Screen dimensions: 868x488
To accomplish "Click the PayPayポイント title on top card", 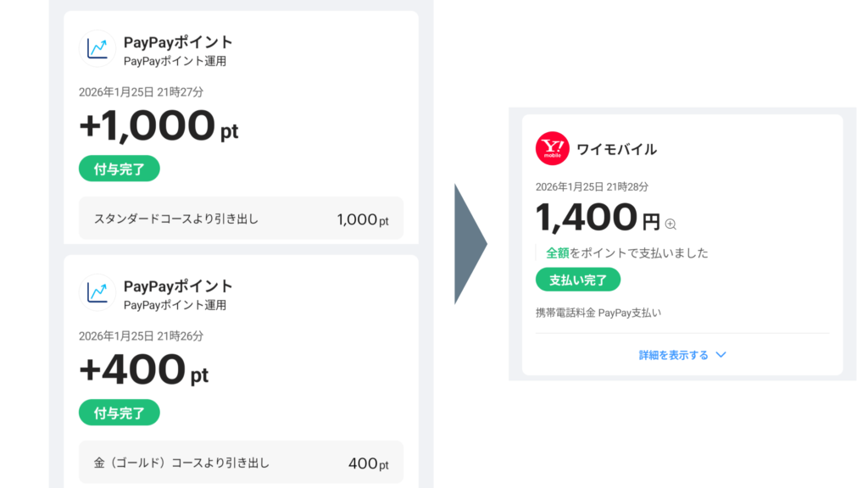I will [178, 42].
